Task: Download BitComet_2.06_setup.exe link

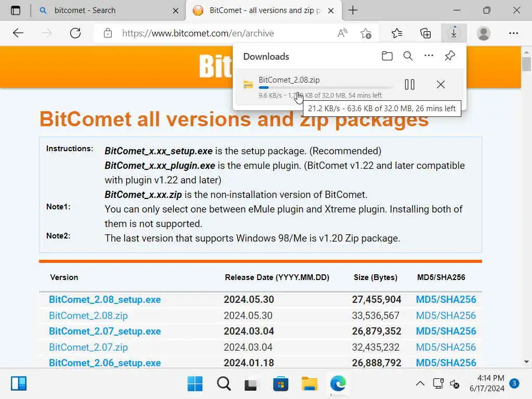Action: point(105,363)
